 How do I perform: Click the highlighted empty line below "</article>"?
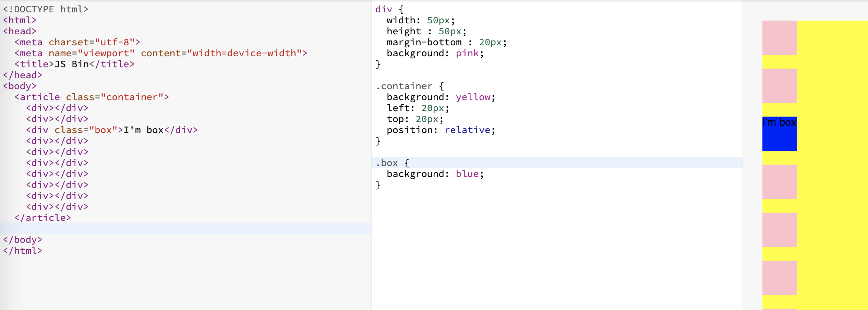pyautogui.click(x=185, y=228)
